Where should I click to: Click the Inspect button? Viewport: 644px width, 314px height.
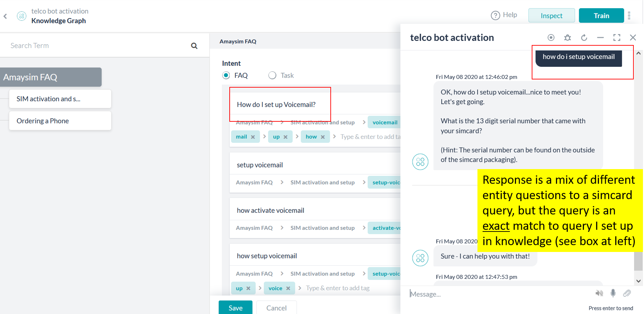(x=551, y=16)
